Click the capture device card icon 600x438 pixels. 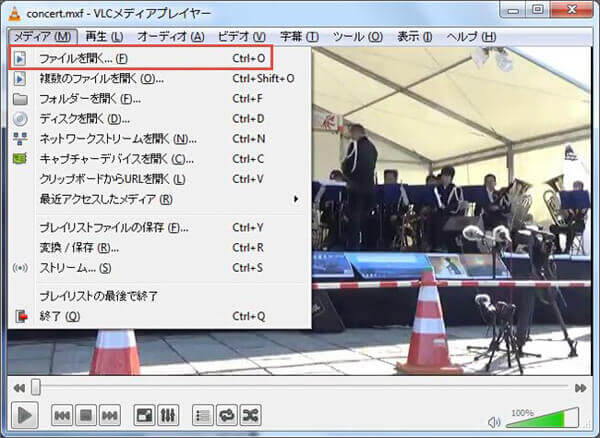[x=20, y=158]
